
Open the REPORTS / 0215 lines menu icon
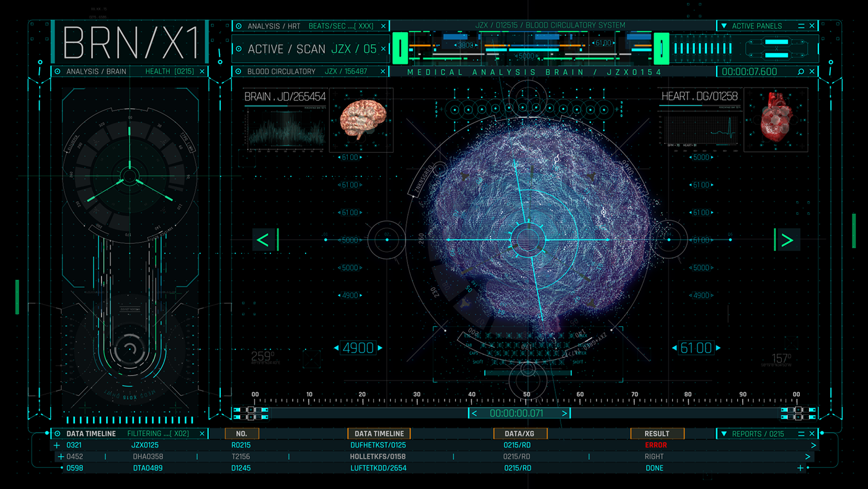pyautogui.click(x=801, y=434)
